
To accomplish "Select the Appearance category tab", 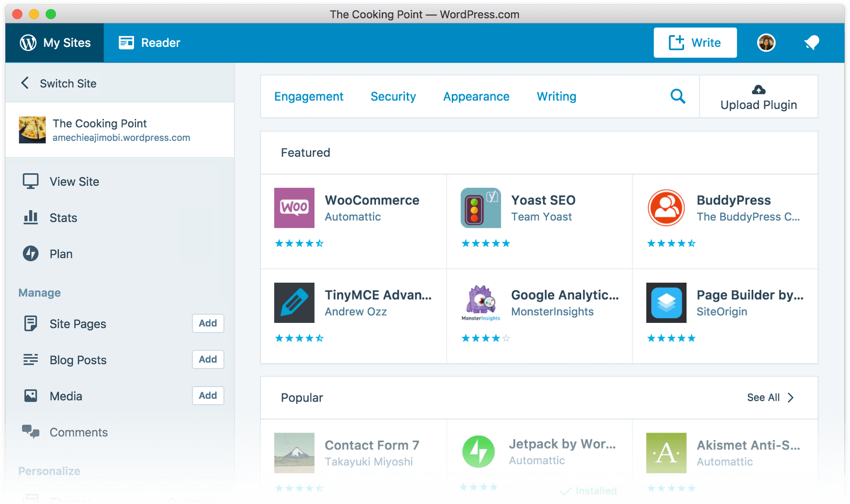I will 476,97.
